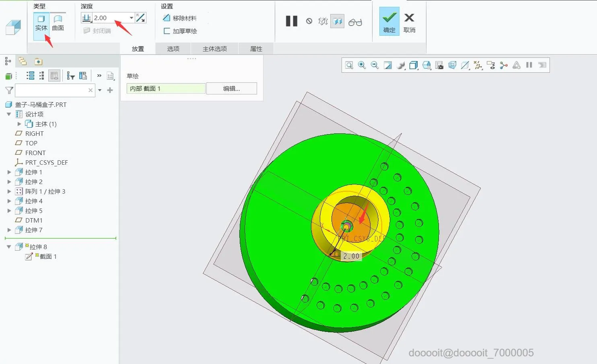Toggle the 移除材料 remove material option
This screenshot has height=364, width=597.
(179, 18)
